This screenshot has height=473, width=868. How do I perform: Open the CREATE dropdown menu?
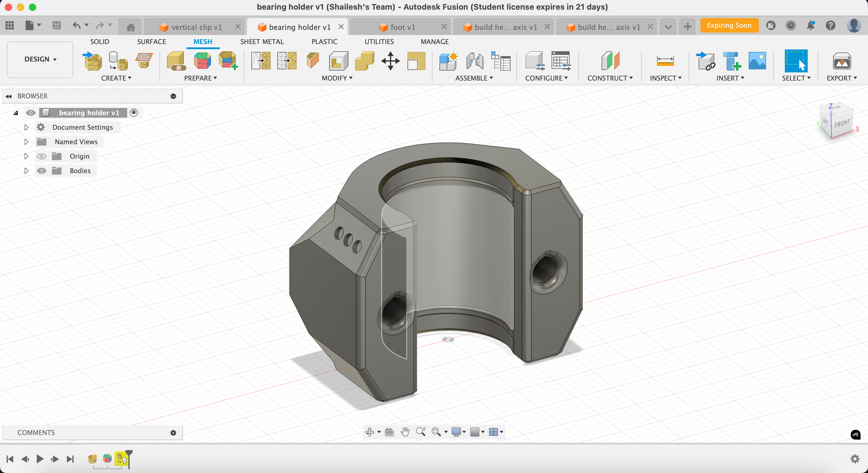tap(116, 78)
